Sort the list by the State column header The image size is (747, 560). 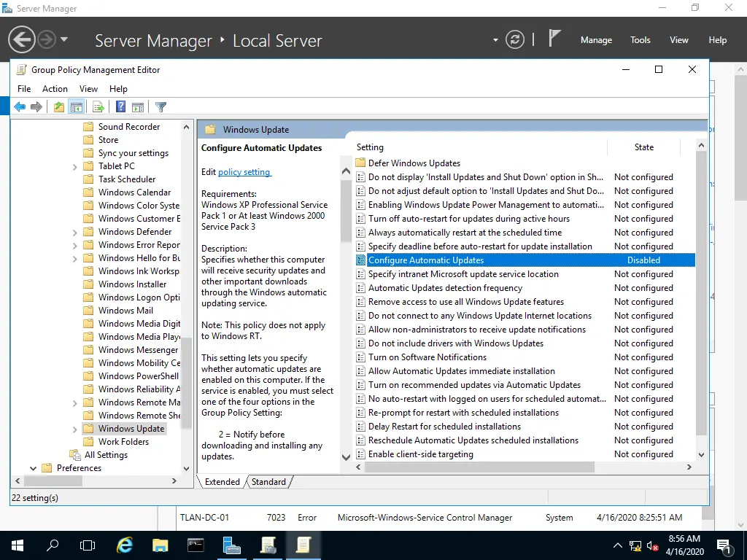coord(643,147)
